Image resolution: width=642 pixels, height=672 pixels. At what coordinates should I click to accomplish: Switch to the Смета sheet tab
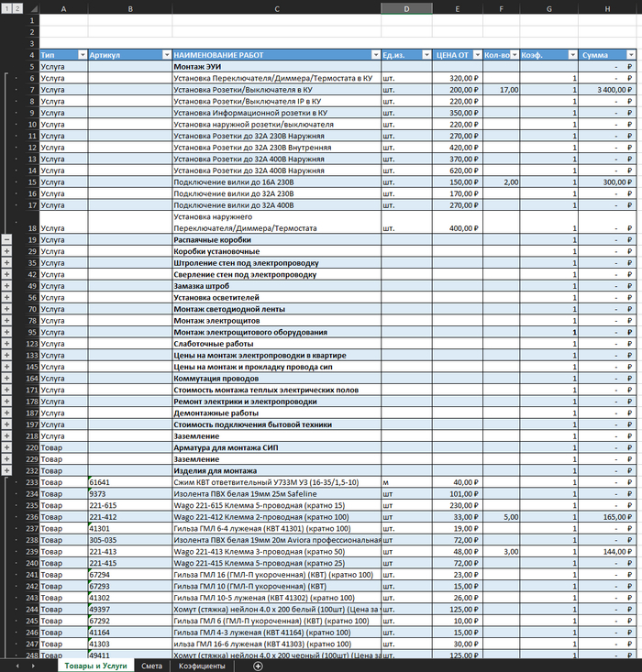point(152,666)
